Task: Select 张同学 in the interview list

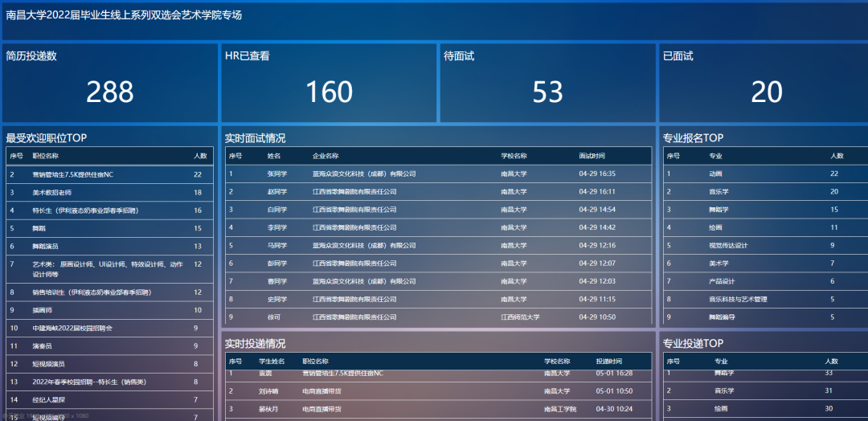Action: coord(276,174)
